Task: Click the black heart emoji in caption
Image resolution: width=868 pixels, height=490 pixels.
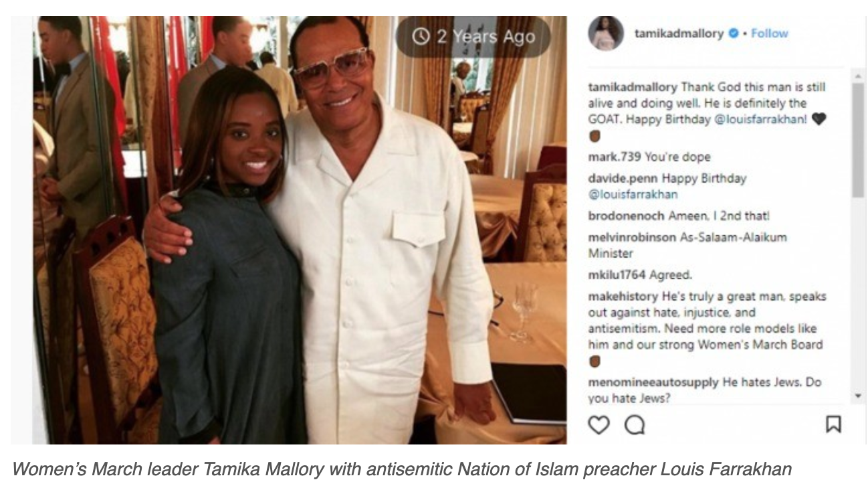Action: coord(819,119)
